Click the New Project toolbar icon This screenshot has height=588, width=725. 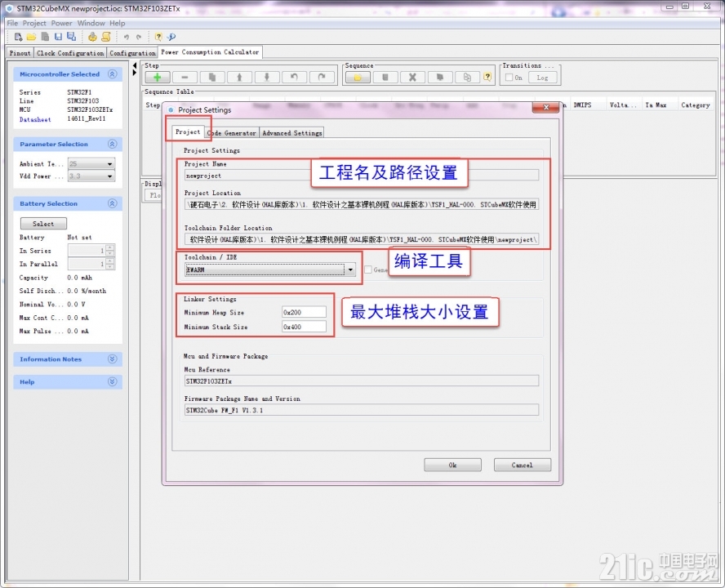click(x=18, y=37)
